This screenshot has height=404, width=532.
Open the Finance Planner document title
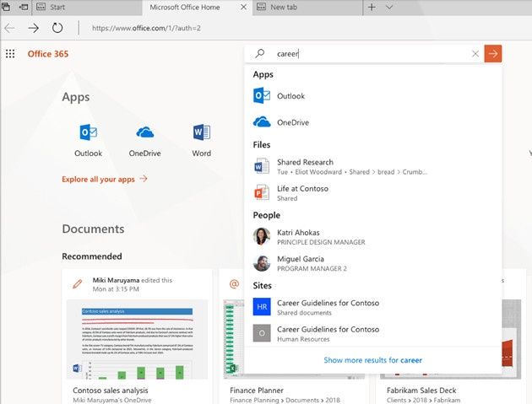click(257, 391)
